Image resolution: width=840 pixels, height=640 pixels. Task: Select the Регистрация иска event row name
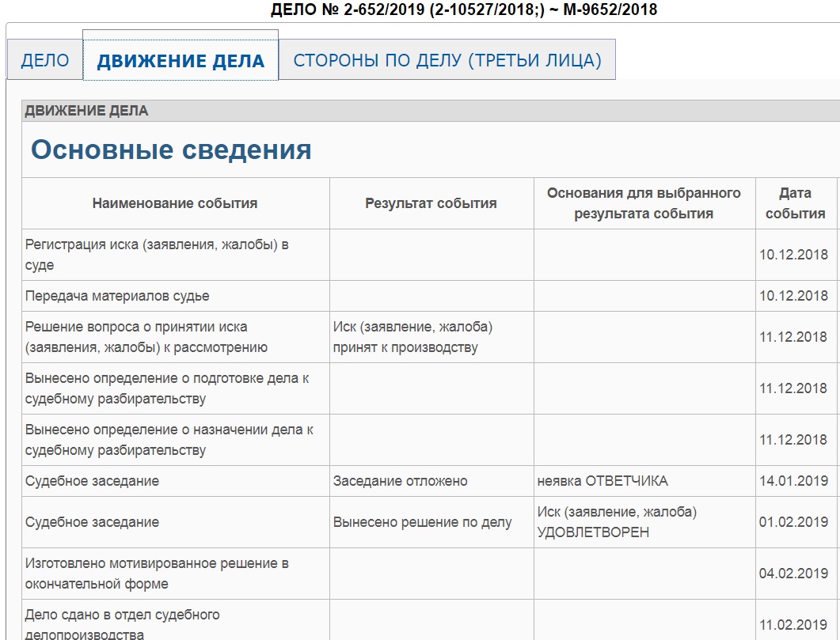[x=157, y=255]
